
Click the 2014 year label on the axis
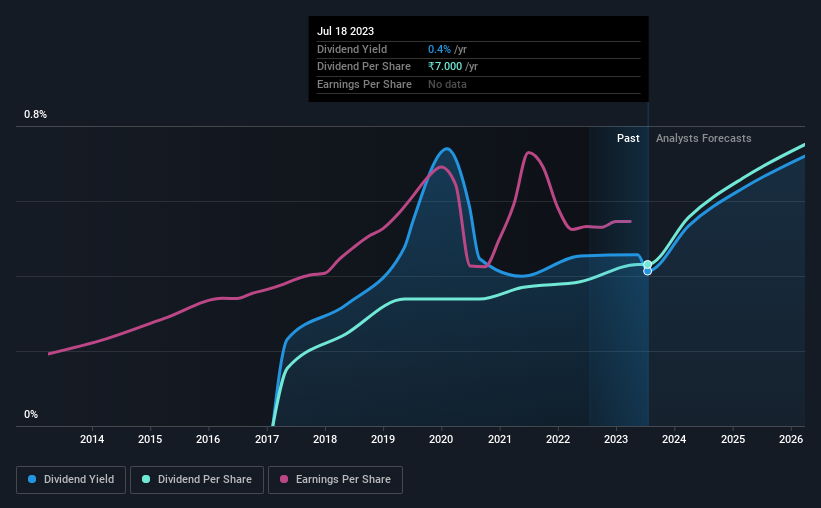92,439
